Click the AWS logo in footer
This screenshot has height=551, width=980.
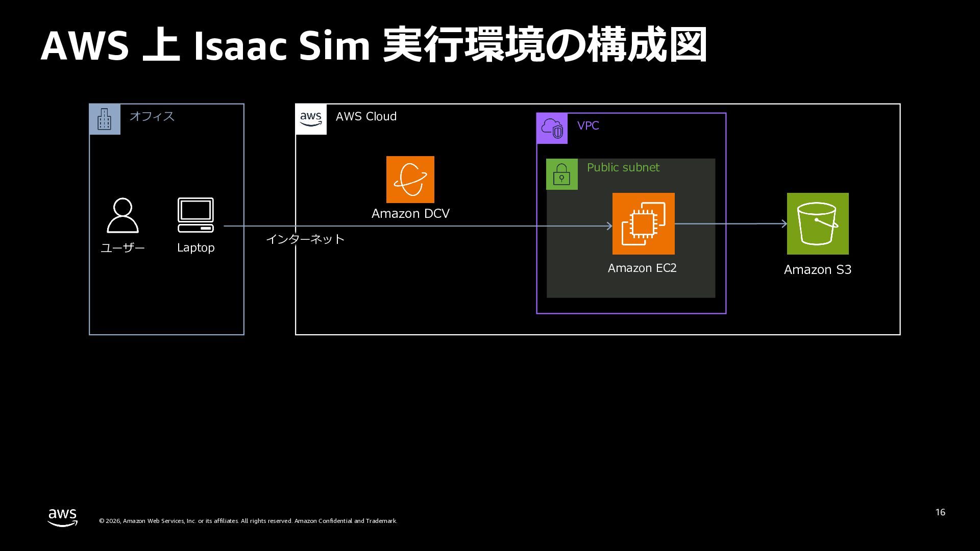pyautogui.click(x=62, y=517)
